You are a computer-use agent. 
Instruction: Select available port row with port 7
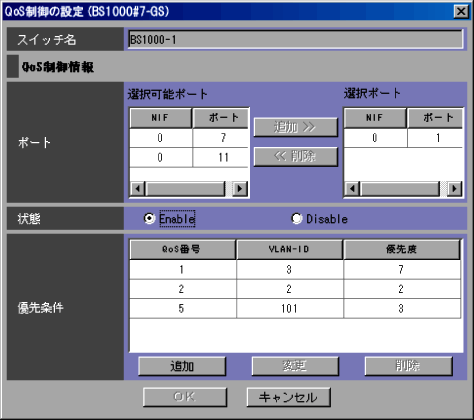189,138
